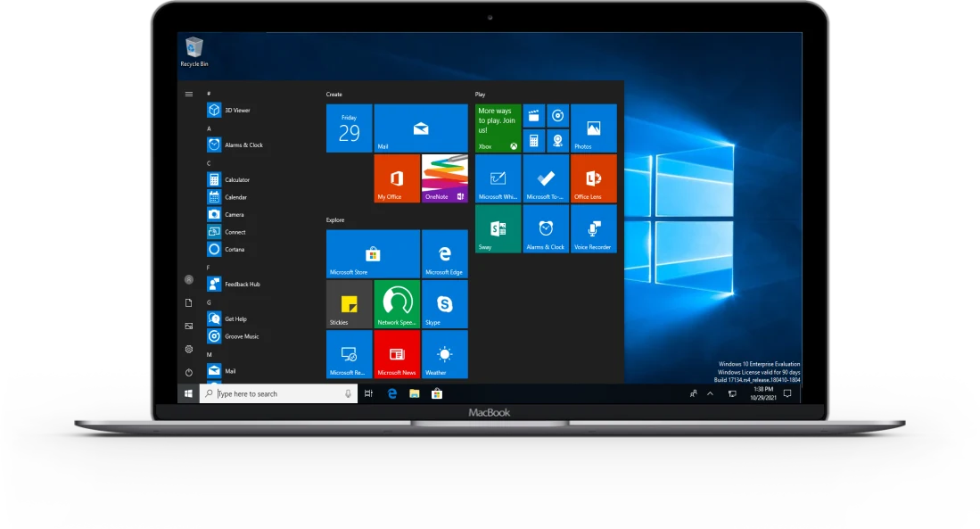Open the user account button in Start

189,279
